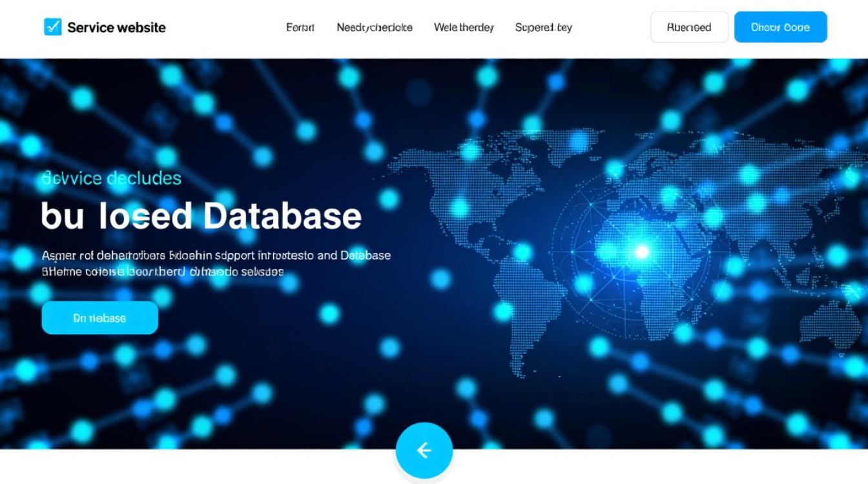868x484 pixels.
Task: Click the "bu Ioeed Database" hero heading
Action: [201, 216]
